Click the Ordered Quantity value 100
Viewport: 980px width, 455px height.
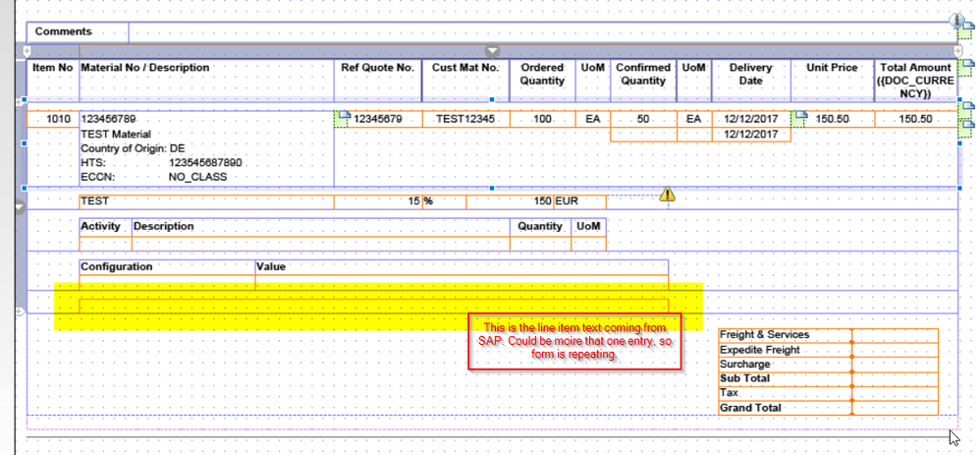[x=542, y=119]
